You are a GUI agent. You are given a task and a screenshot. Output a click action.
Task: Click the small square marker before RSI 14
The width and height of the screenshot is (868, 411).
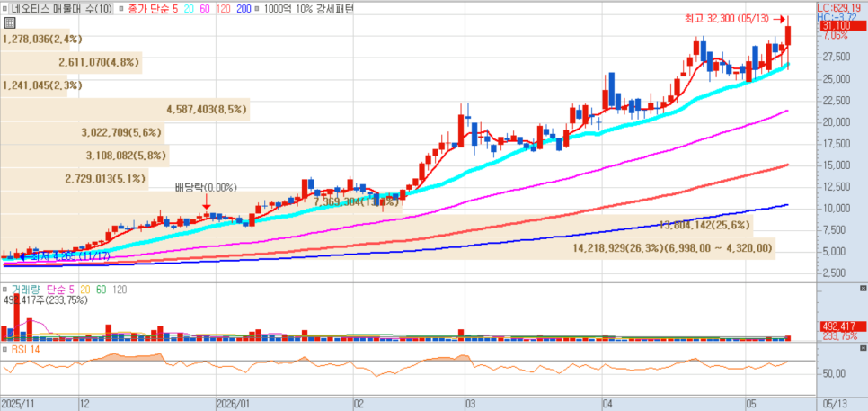tap(5, 349)
